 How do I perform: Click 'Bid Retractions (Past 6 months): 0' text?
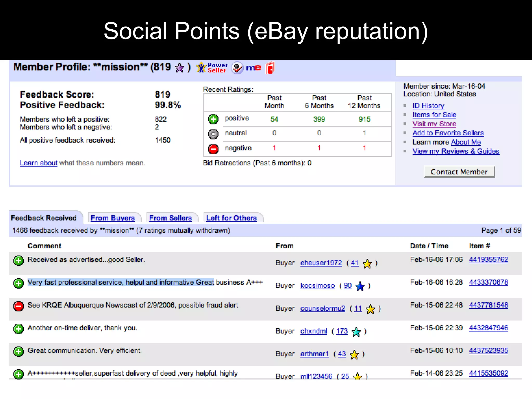point(257,163)
